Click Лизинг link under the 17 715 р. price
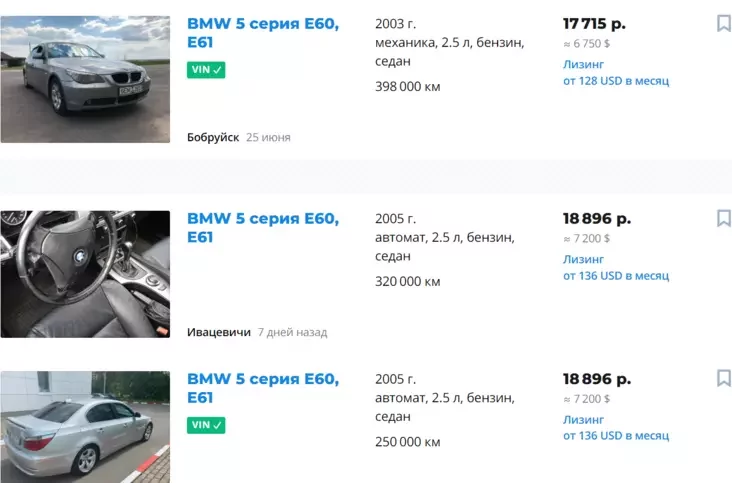 click(x=583, y=64)
